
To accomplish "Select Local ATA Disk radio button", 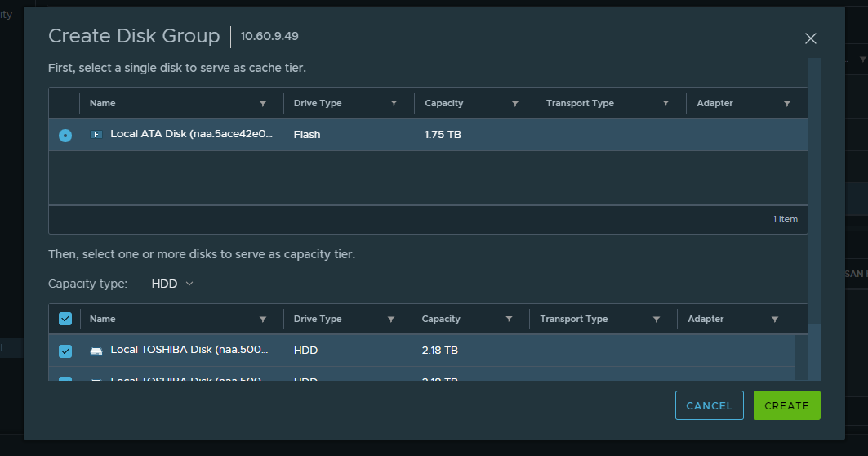I will tap(65, 135).
